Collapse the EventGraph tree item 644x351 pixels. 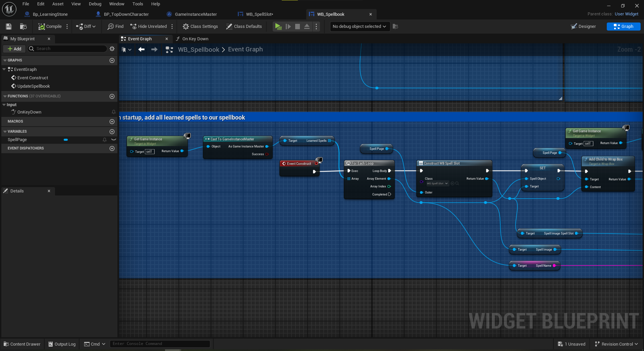(4, 70)
